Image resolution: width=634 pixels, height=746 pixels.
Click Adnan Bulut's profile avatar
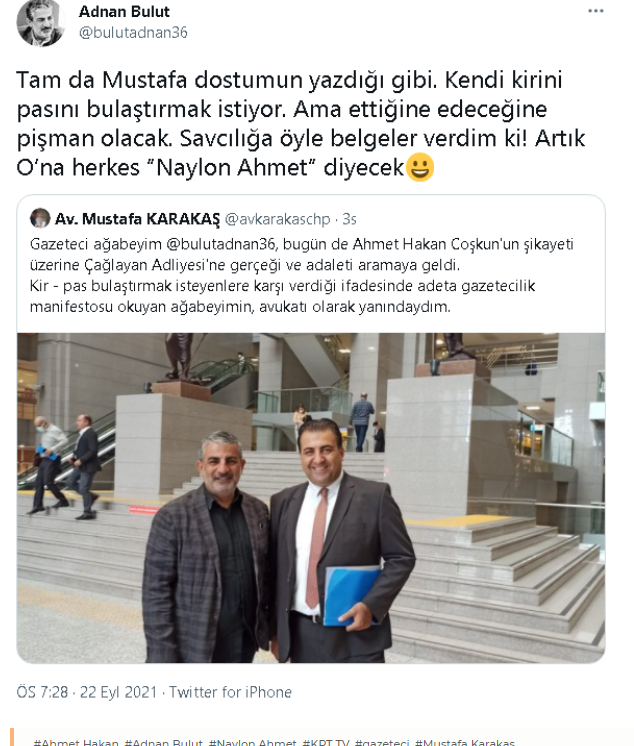tap(40, 23)
